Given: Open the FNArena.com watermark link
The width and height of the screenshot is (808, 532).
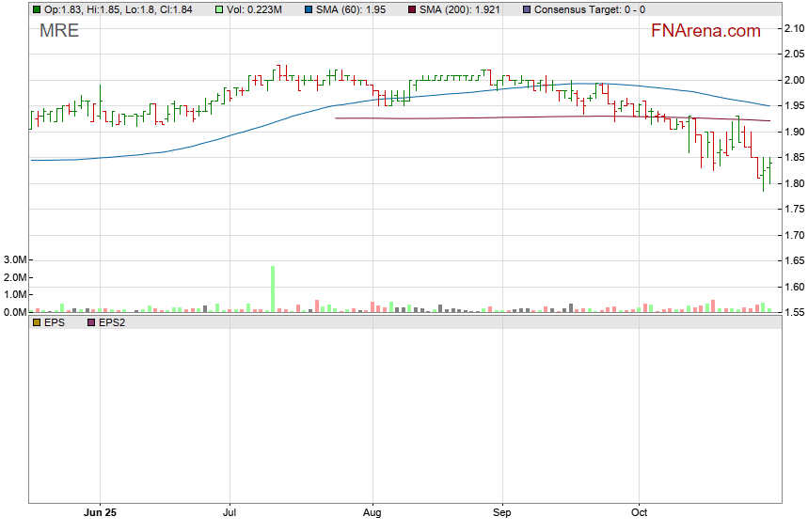Looking at the screenshot, I should [705, 31].
